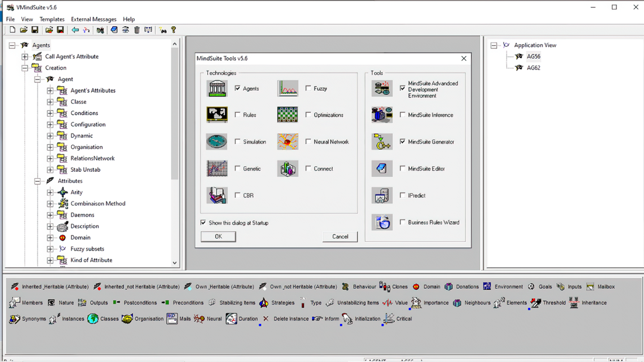Click the question mark help toolbar icon
Screen dimensions: 644x362
174,30
